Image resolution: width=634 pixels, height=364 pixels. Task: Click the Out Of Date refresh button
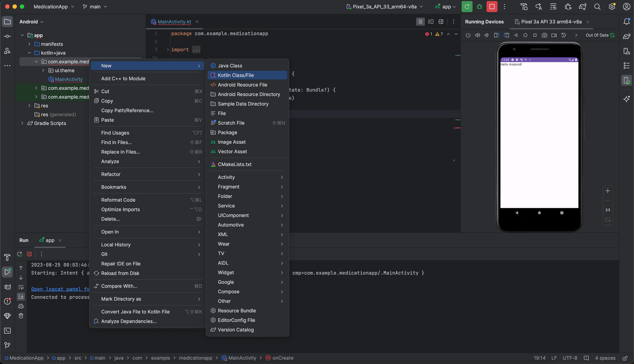point(613,35)
